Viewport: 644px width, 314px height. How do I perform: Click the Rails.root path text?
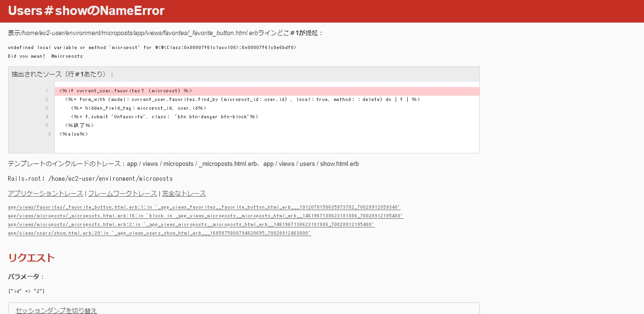click(x=90, y=178)
